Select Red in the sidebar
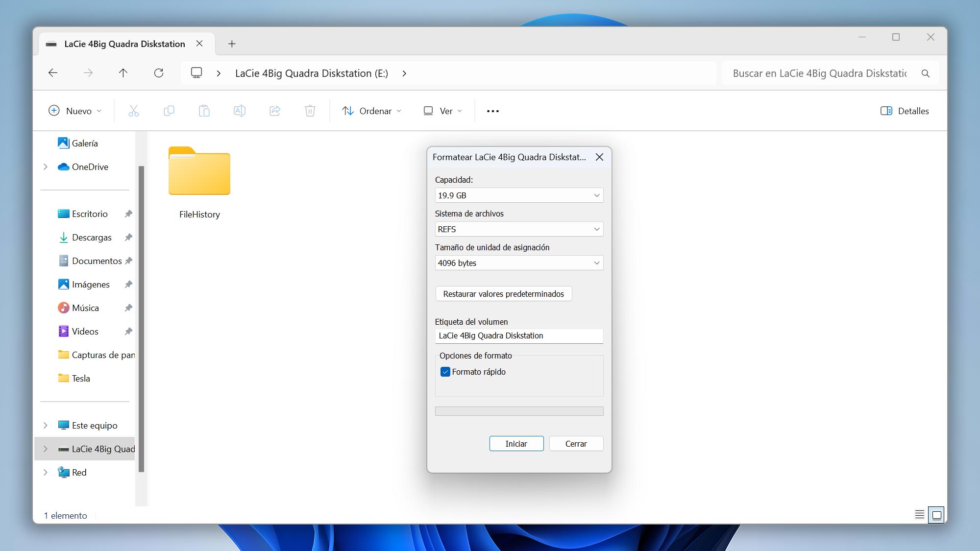Image resolution: width=980 pixels, height=551 pixels. [x=79, y=473]
